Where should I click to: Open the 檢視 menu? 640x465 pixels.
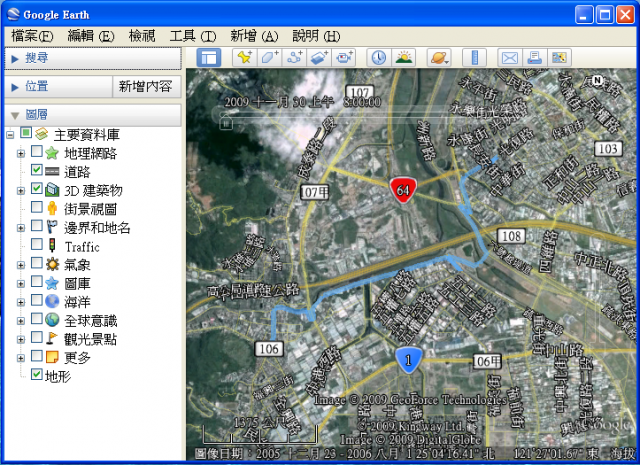click(x=142, y=36)
